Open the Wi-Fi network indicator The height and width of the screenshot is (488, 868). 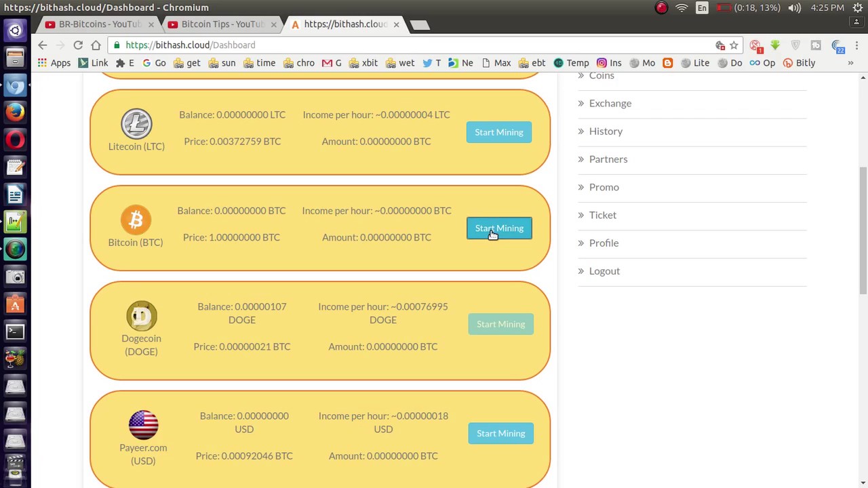coord(682,7)
